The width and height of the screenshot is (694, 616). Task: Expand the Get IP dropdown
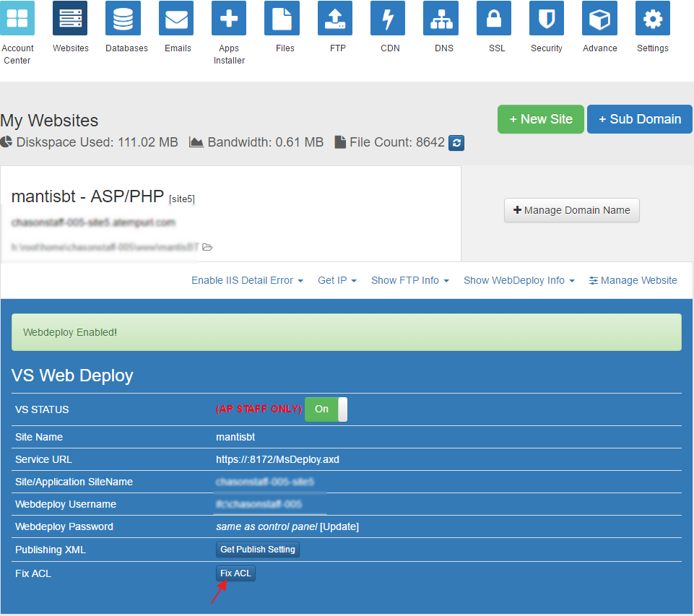337,280
